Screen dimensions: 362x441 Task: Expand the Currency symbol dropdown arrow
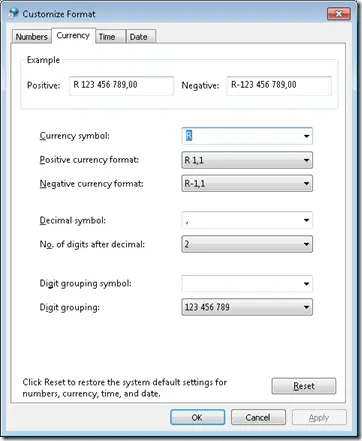click(306, 136)
